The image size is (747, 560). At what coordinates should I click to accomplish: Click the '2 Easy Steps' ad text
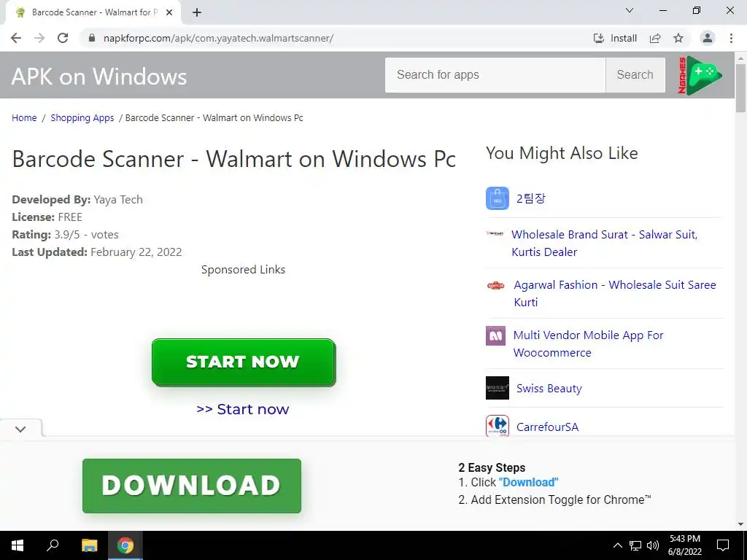click(x=492, y=467)
